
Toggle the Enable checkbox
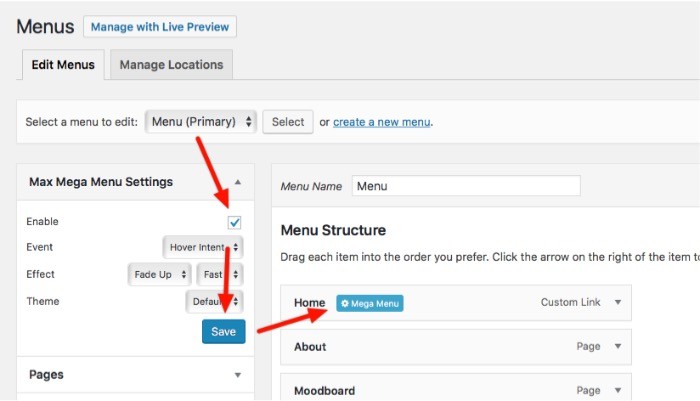[x=235, y=222]
